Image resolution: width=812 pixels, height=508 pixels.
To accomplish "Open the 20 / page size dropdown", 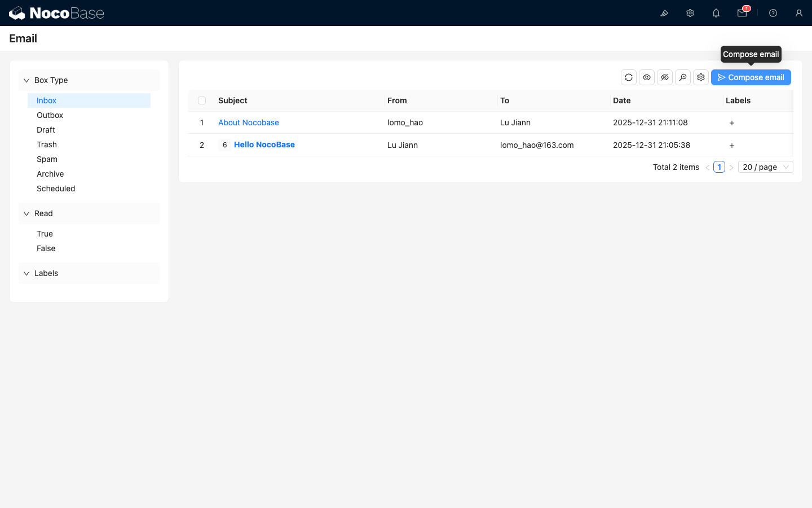I will click(x=765, y=167).
